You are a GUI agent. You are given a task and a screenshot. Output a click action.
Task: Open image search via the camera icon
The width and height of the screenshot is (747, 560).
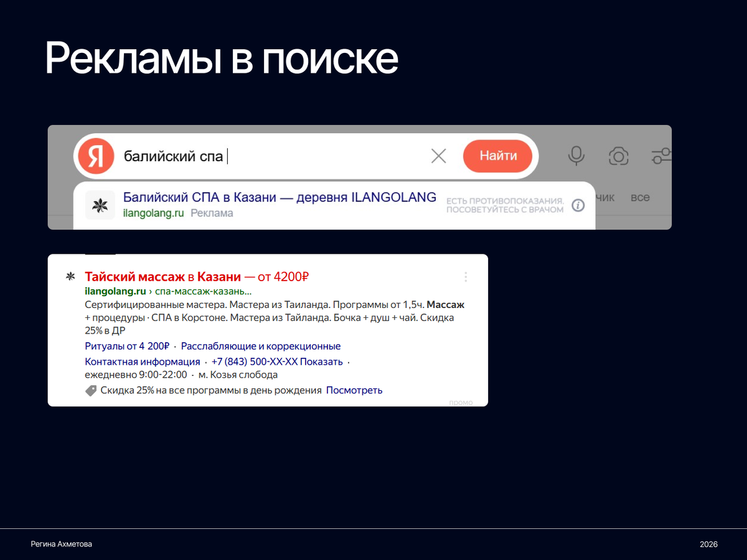click(618, 156)
